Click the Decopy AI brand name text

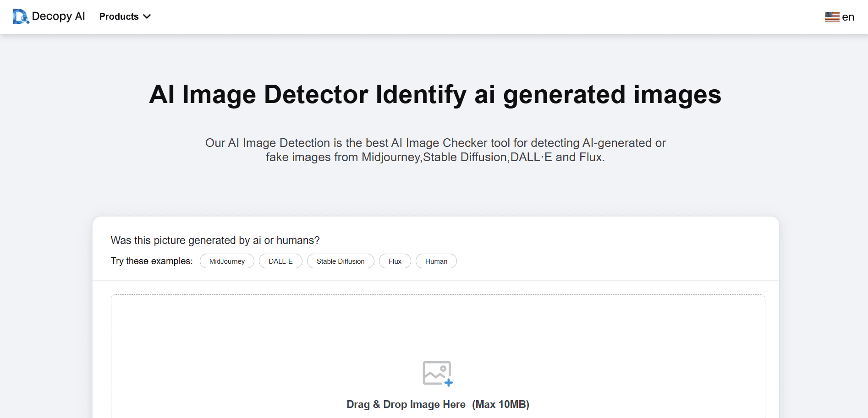coord(58,16)
